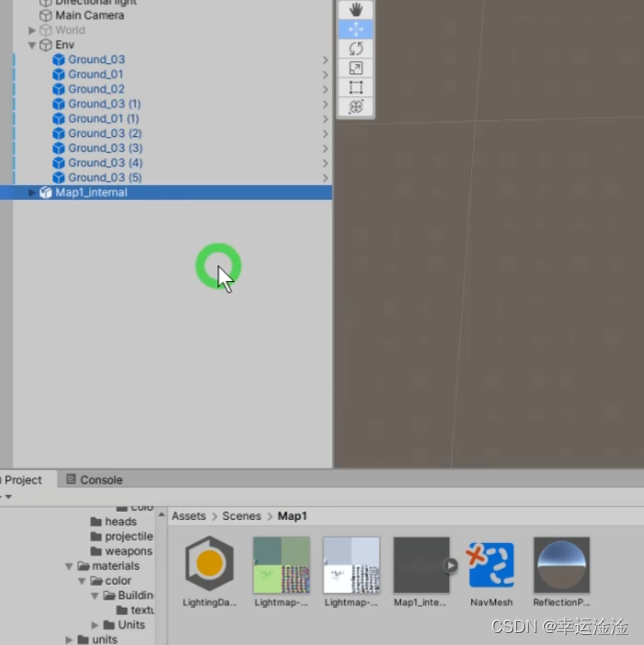Open Ground_01 (1) prefab via chevron

(x=325, y=119)
